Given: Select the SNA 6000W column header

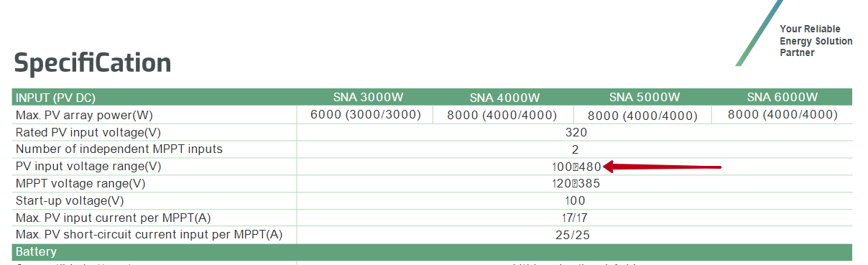Looking at the screenshot, I should coord(782,97).
